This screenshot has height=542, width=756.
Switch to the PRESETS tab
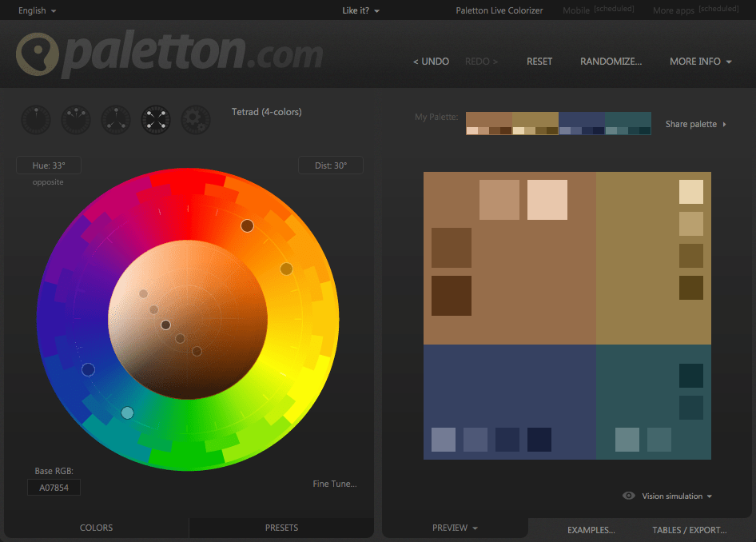[281, 528]
